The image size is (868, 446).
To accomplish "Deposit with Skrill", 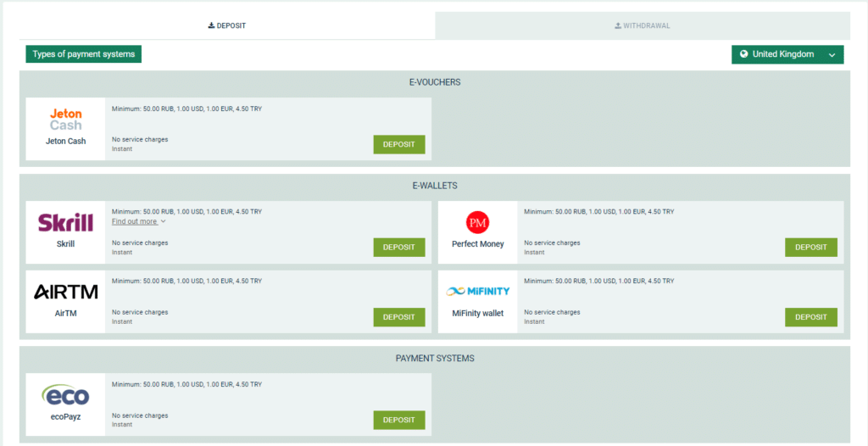I will 399,247.
